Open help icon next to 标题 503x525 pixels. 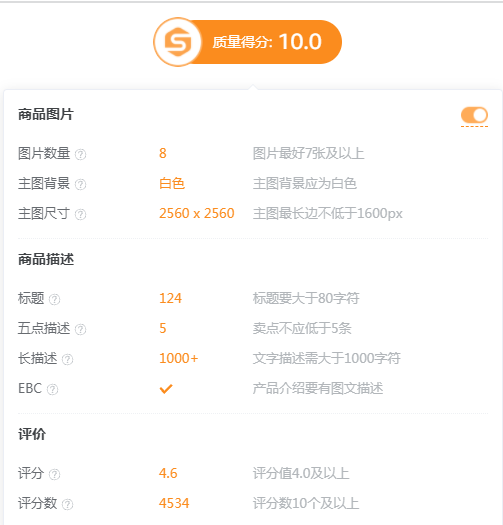pyautogui.click(x=54, y=299)
